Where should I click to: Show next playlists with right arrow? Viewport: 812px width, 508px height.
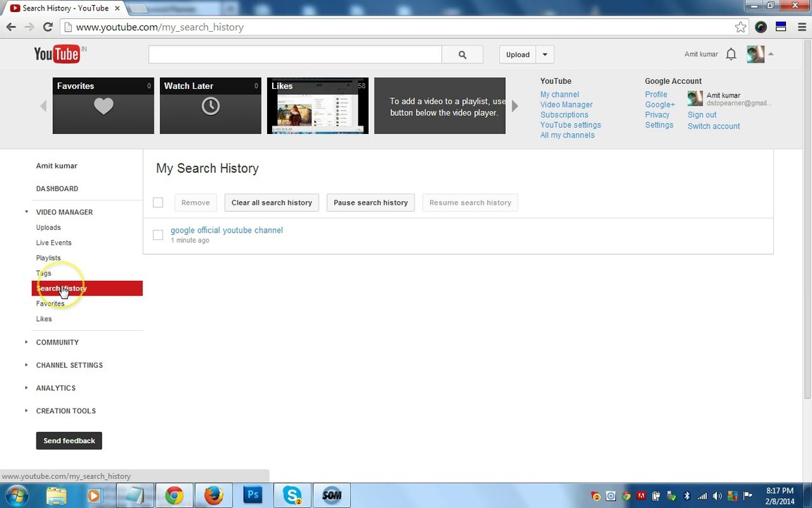[515, 106]
